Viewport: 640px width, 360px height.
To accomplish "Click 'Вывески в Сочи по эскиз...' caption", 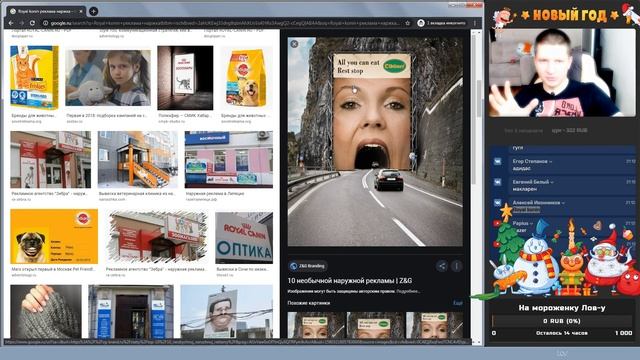I will tap(243, 269).
